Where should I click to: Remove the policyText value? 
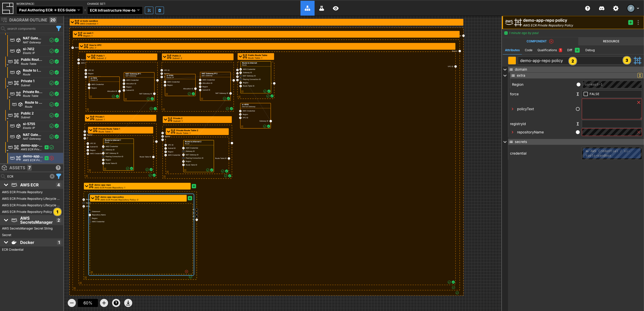pyautogui.click(x=639, y=102)
